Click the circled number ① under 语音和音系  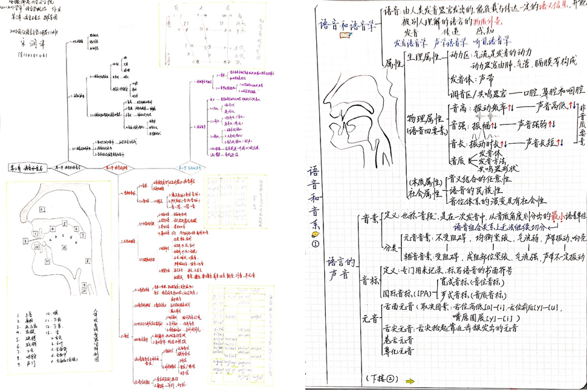point(314,244)
